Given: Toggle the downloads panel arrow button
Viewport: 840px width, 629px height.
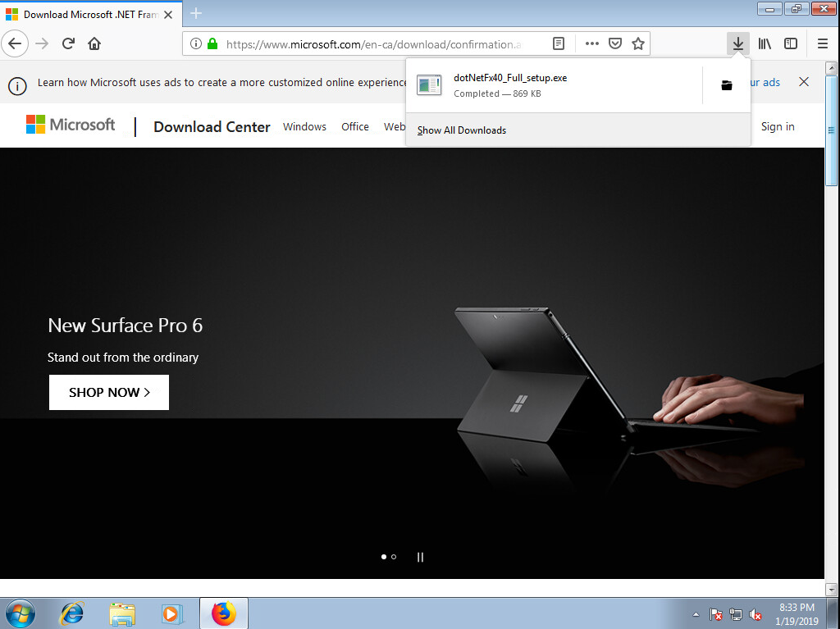Looking at the screenshot, I should pos(738,43).
